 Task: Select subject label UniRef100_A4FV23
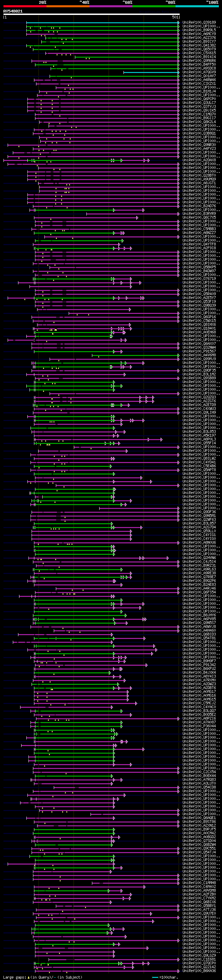pos(199,149)
